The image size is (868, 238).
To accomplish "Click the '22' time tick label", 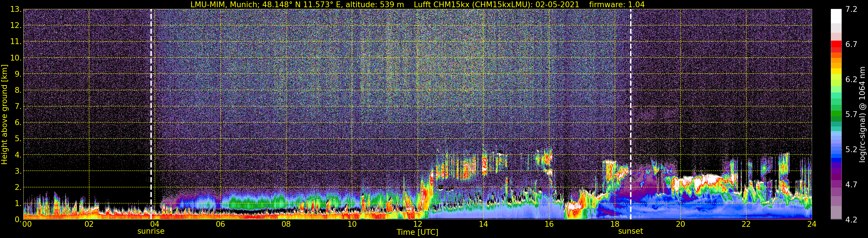I will pyautogui.click(x=746, y=224).
